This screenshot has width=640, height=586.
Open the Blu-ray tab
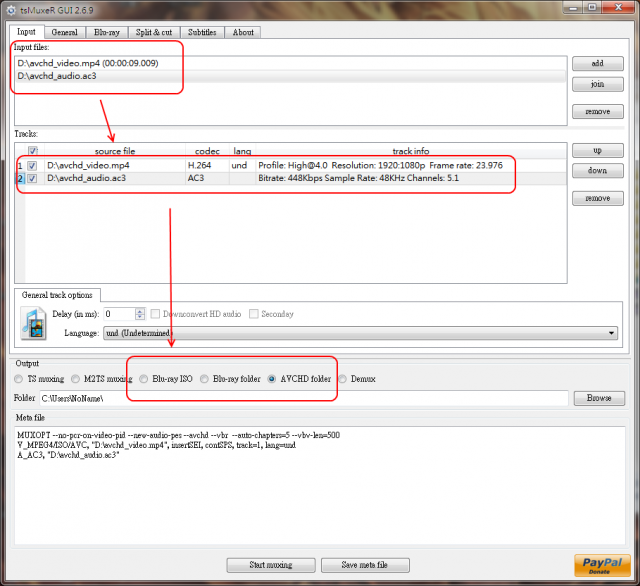point(107,32)
